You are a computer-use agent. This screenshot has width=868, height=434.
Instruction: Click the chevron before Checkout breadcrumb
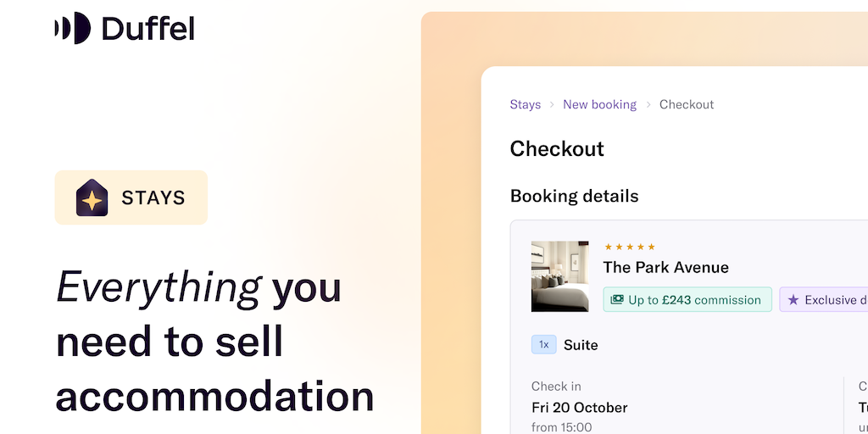648,104
